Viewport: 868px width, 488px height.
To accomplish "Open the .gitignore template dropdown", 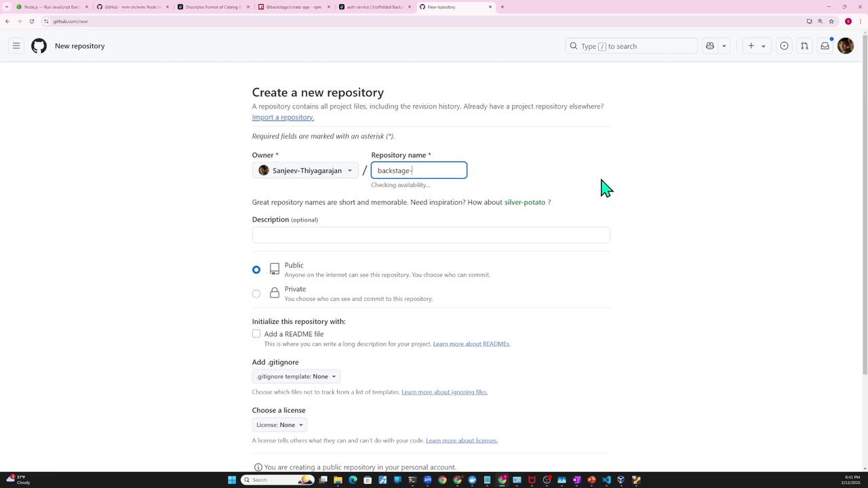I will pos(296,376).
